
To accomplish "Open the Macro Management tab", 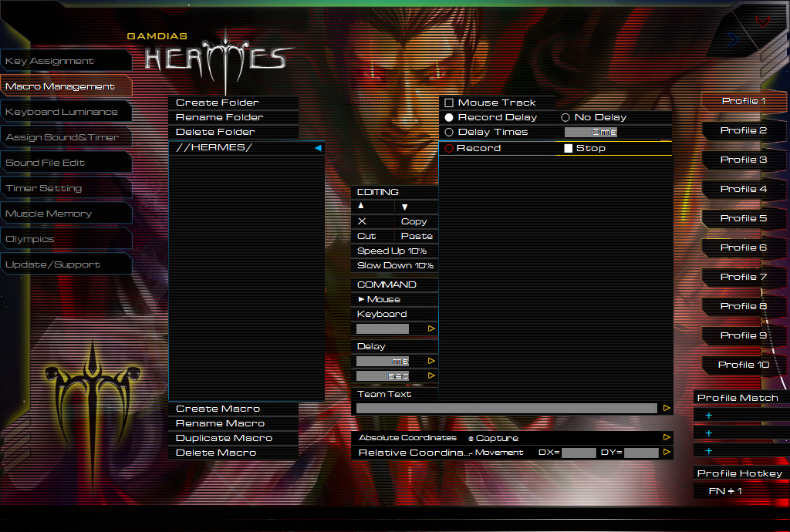I will click(66, 86).
